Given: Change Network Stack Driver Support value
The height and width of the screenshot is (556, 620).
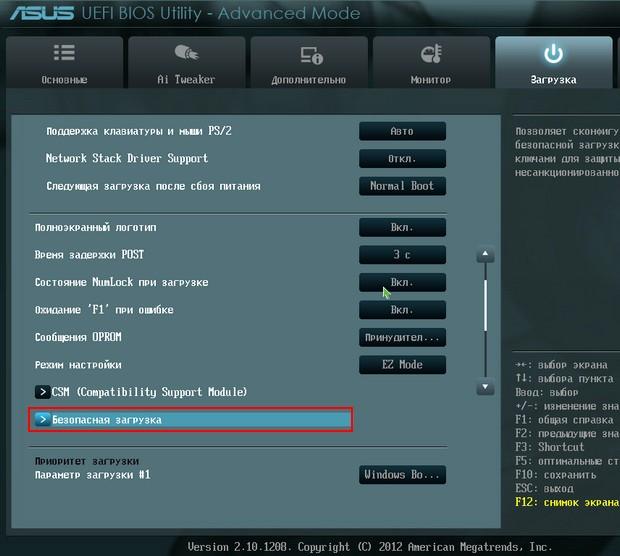Looking at the screenshot, I should (x=402, y=159).
